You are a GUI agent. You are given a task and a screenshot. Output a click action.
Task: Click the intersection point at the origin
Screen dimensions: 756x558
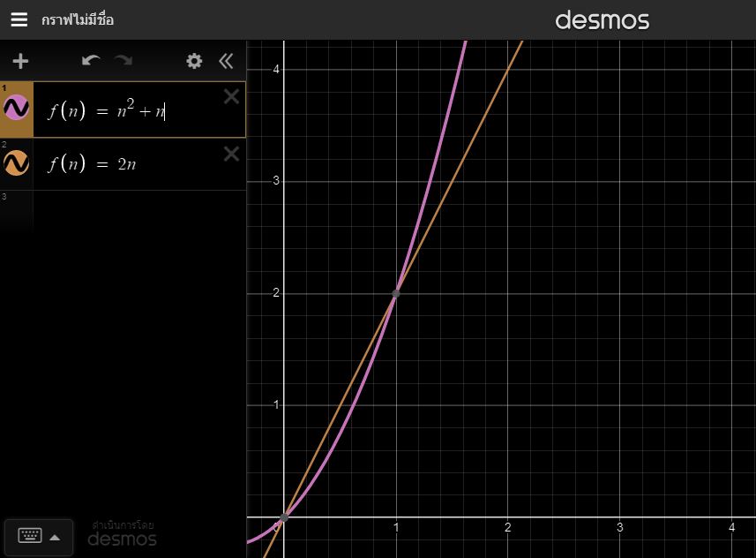pyautogui.click(x=284, y=517)
